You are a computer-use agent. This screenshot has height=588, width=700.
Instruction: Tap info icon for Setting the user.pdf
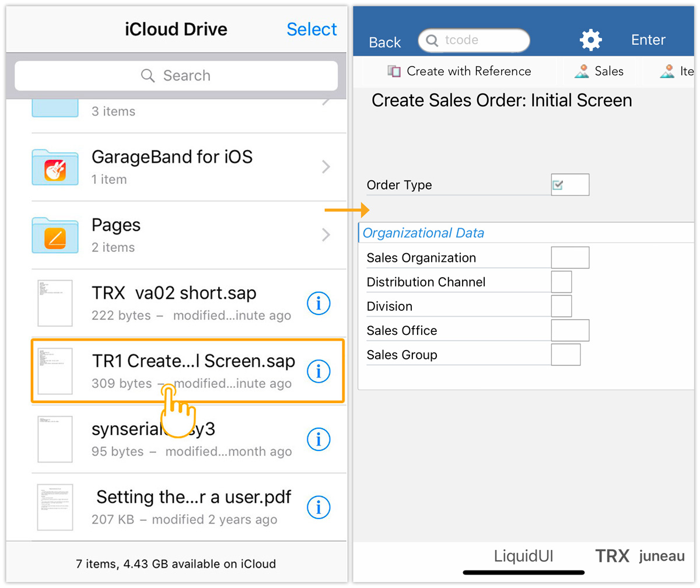pyautogui.click(x=318, y=508)
